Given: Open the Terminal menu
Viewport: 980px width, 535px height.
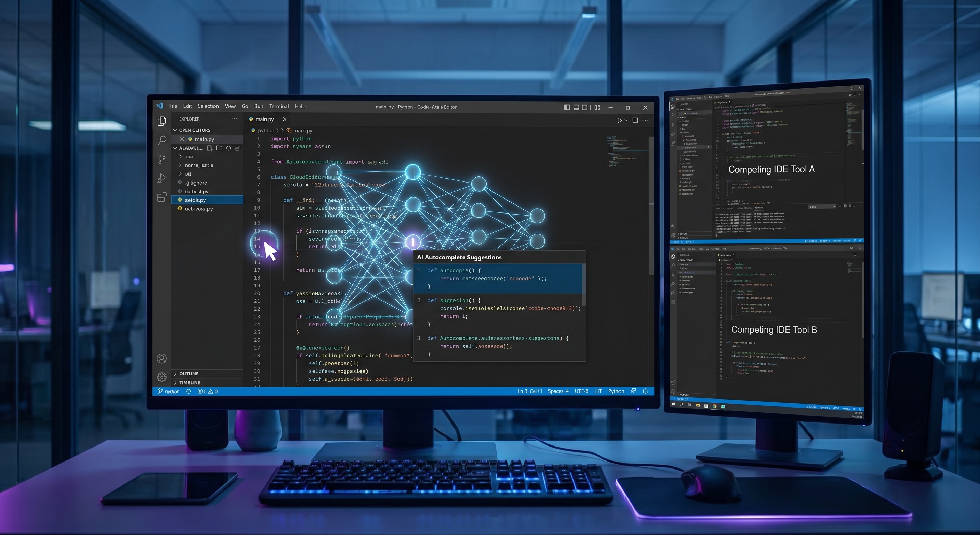Looking at the screenshot, I should (279, 106).
